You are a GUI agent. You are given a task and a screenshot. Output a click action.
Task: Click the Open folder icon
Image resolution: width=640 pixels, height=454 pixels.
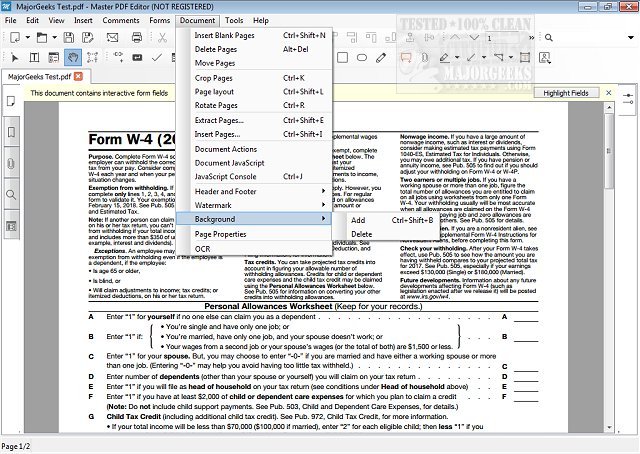[42, 38]
